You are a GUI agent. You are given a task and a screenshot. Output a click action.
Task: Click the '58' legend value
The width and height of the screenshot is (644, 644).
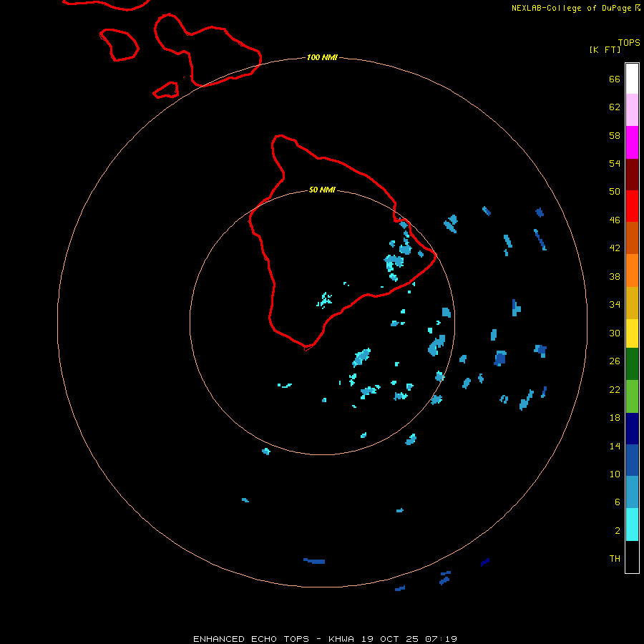(615, 135)
